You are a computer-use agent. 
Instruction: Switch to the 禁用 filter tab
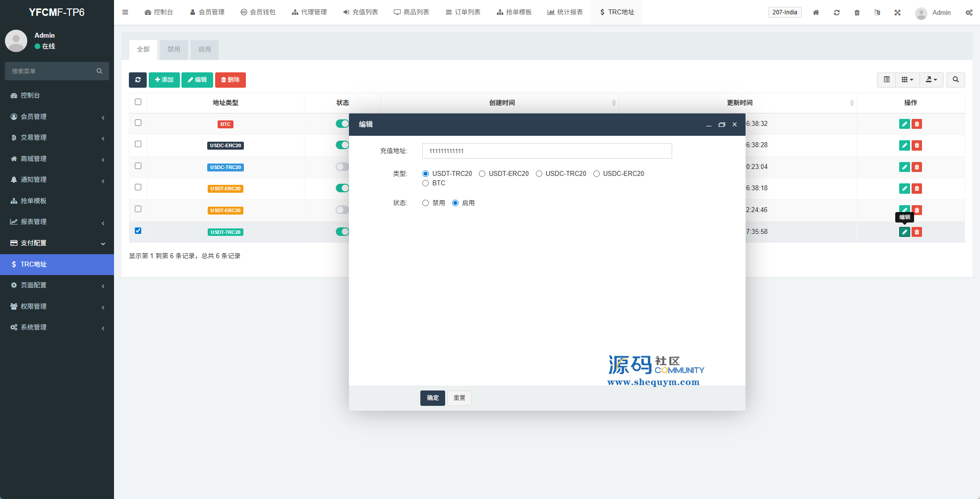(x=173, y=50)
